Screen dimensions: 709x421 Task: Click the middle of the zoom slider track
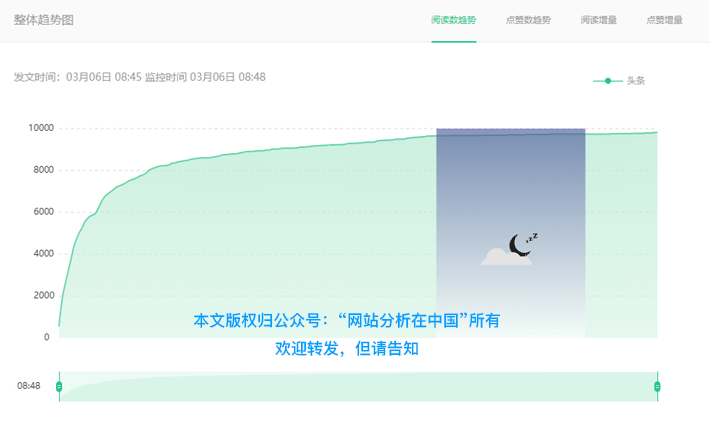tap(358, 386)
